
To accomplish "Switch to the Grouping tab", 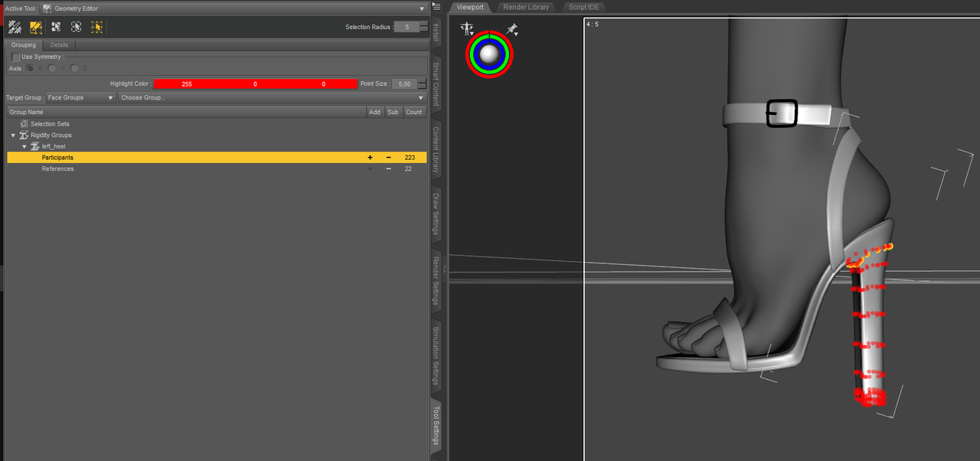I will point(23,45).
